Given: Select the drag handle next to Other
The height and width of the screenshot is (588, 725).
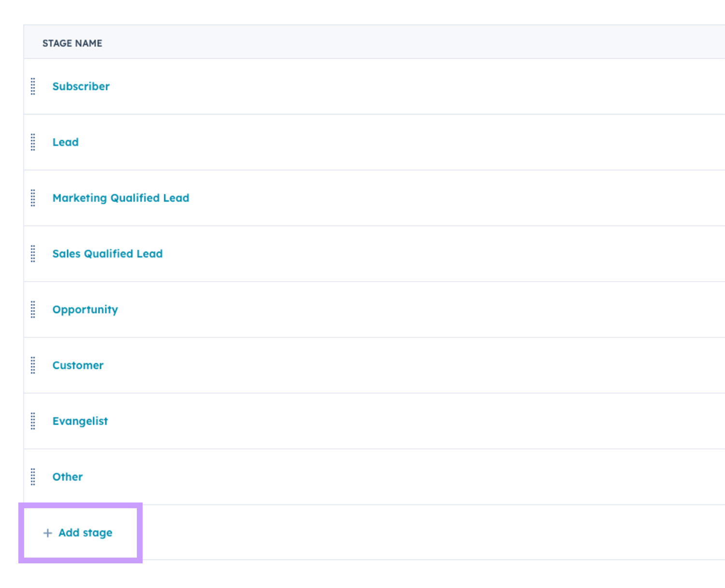Looking at the screenshot, I should pos(33,477).
